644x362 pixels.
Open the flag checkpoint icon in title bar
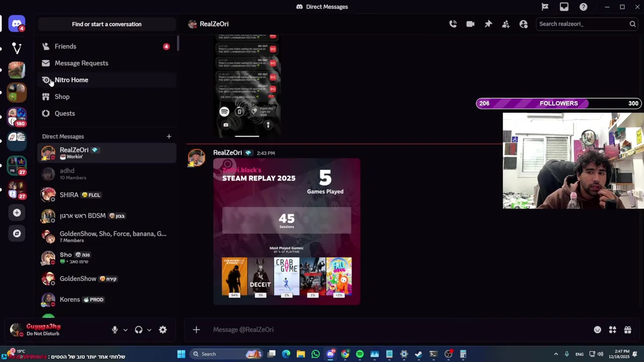(545, 7)
